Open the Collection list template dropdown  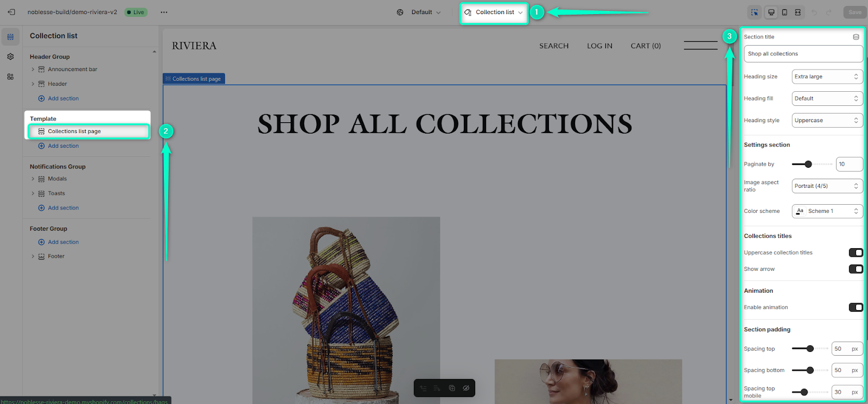[494, 12]
